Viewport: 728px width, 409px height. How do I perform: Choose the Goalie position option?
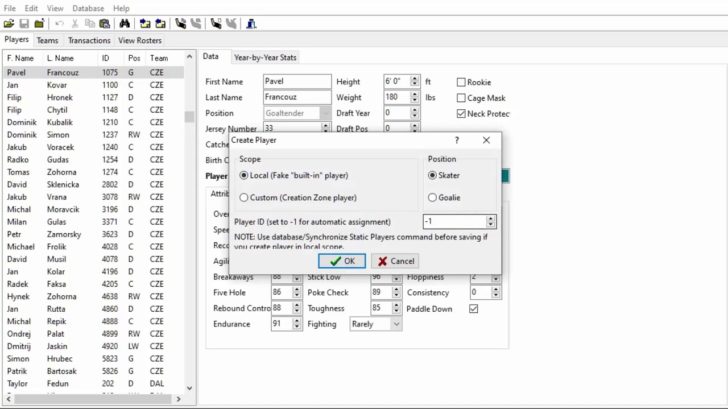click(433, 197)
